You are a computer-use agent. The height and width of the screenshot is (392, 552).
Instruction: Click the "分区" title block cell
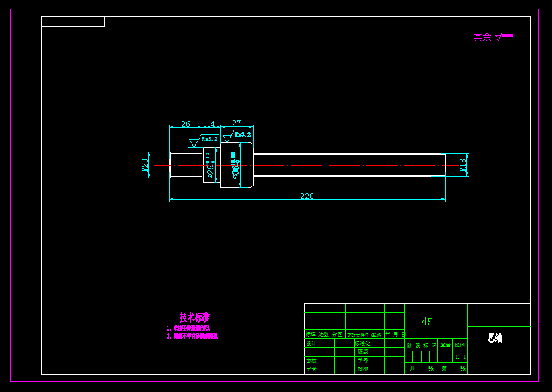[337, 334]
